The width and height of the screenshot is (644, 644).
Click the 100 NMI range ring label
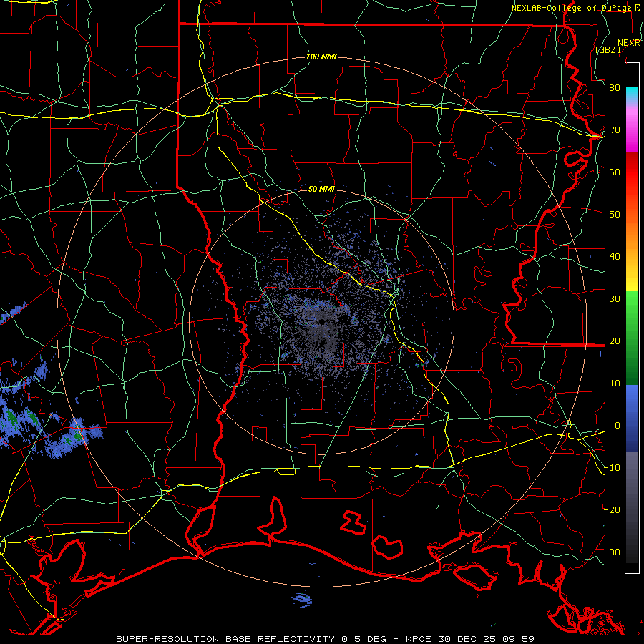point(321,57)
